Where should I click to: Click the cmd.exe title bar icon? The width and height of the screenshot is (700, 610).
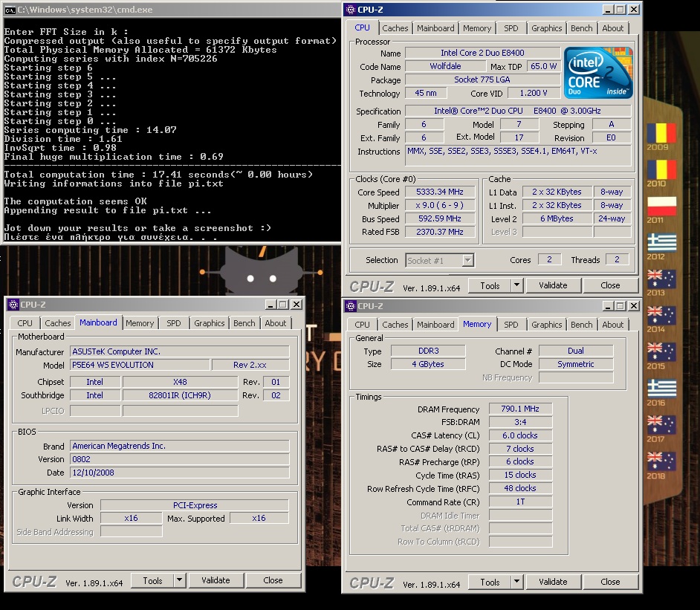pos(10,10)
